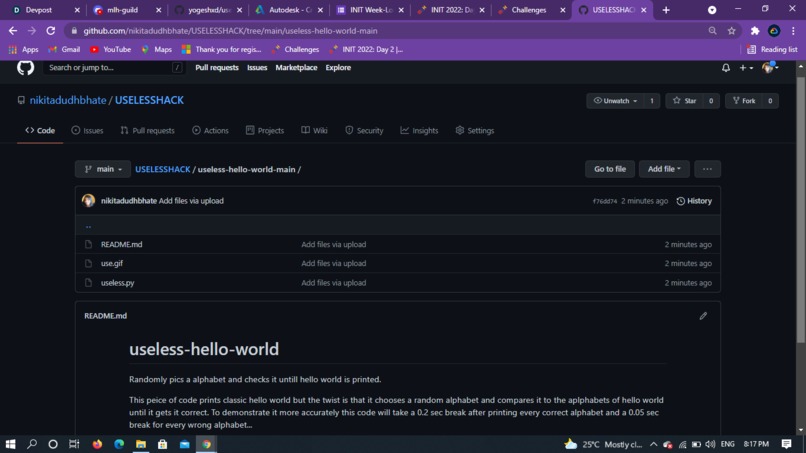Open useless.py file
806x453 pixels.
[x=117, y=283]
